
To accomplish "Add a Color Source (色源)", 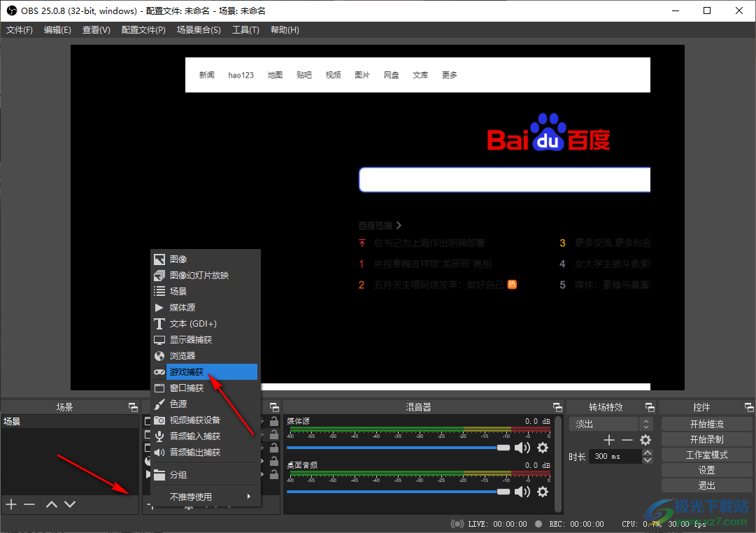I will click(206, 404).
